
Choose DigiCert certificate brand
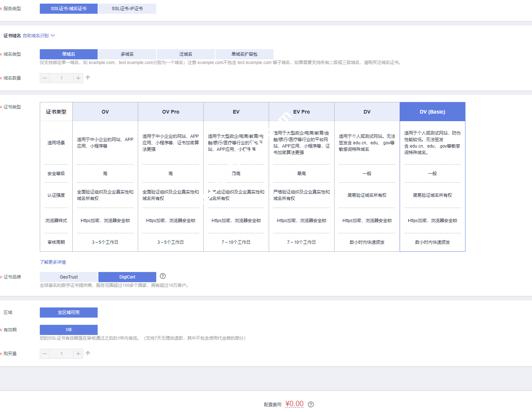pyautogui.click(x=127, y=277)
